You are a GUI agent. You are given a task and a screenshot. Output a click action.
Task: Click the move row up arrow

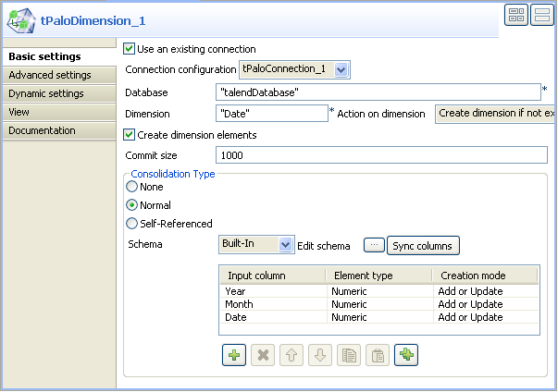290,354
